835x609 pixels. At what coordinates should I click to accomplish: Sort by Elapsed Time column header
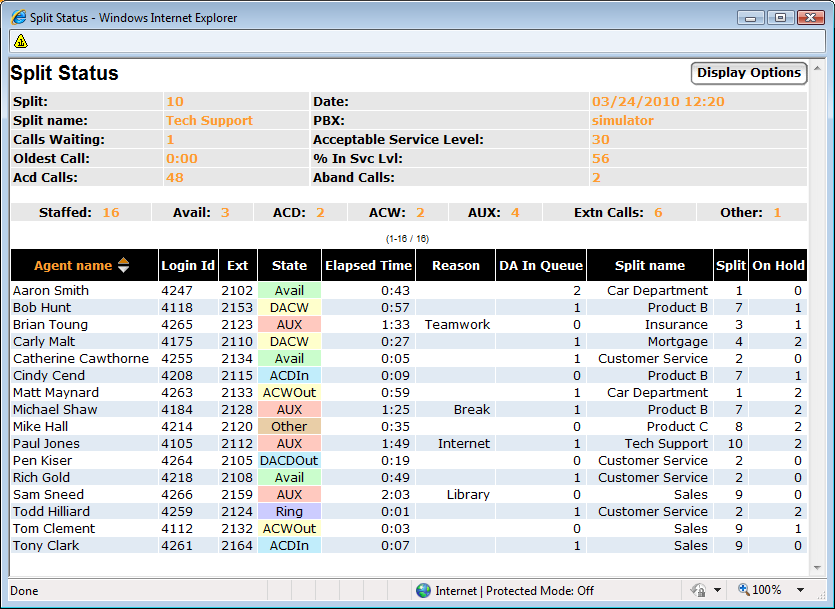pos(369,265)
